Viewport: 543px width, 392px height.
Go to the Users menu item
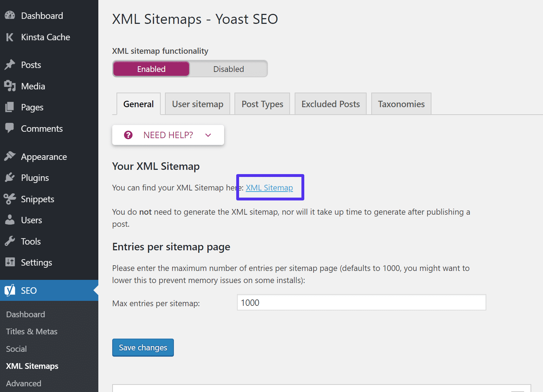(x=31, y=220)
